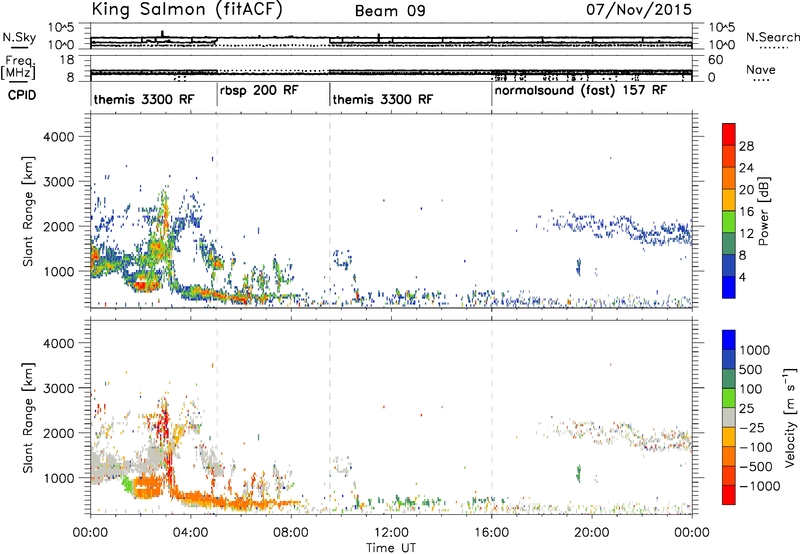The height and width of the screenshot is (554, 800).
Task: Click the CPID row label
Action: pos(22,95)
